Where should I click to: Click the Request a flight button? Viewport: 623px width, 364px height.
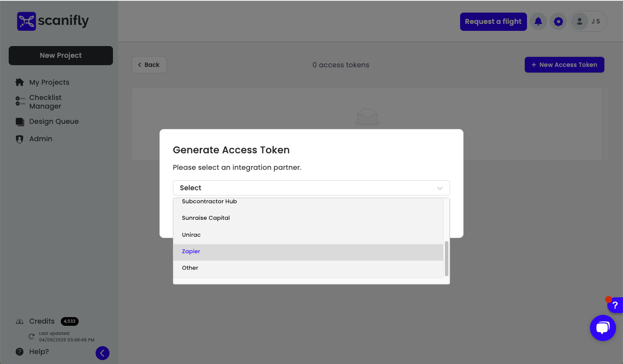493,21
